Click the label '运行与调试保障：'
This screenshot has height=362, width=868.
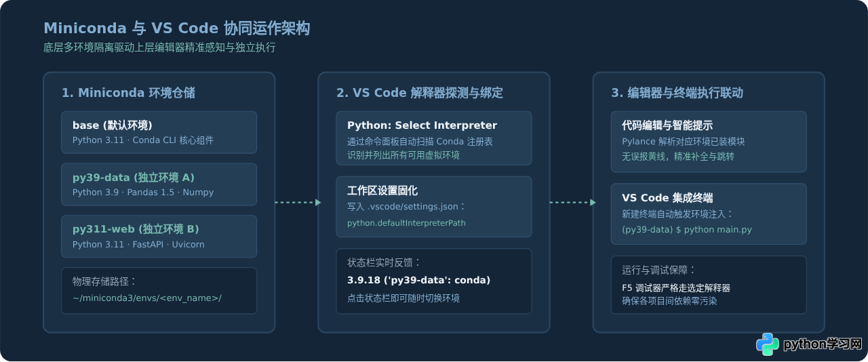point(658,270)
